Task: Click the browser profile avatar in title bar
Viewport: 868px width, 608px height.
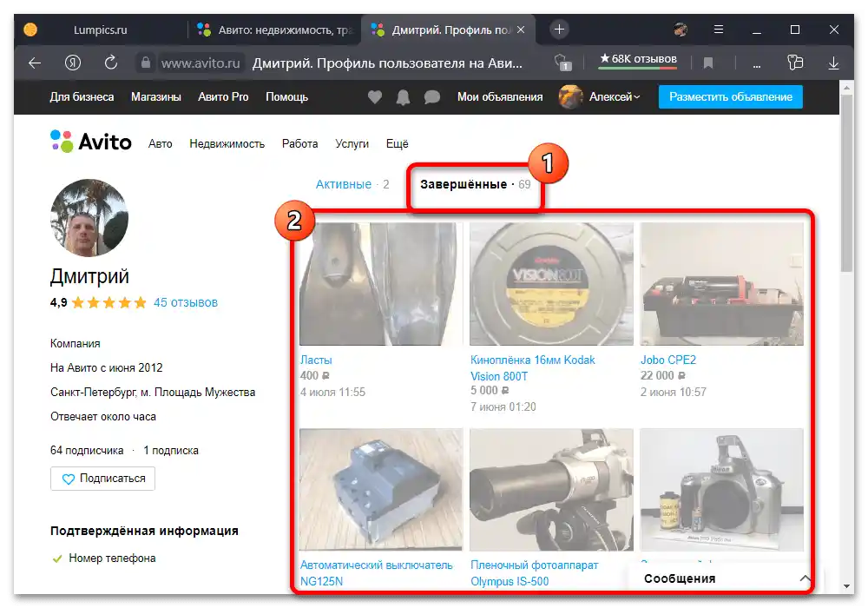Action: coord(681,30)
